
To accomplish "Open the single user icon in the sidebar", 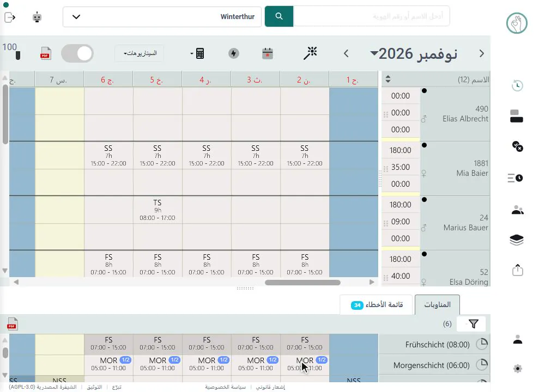I will click(518, 339).
